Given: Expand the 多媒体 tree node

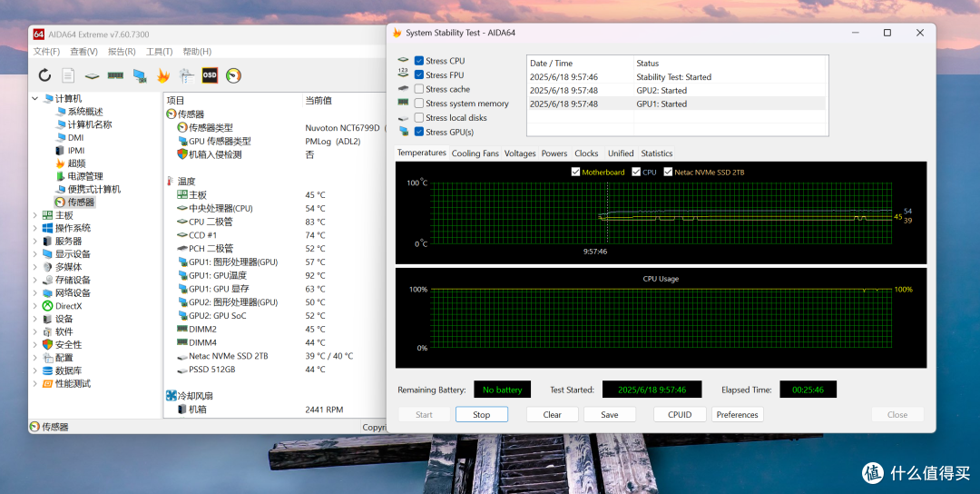Looking at the screenshot, I should pyautogui.click(x=35, y=267).
